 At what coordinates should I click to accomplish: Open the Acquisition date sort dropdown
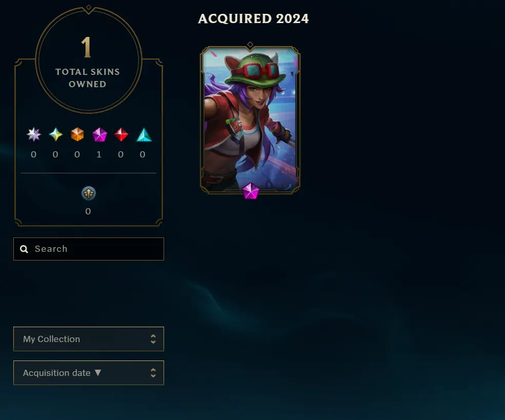point(89,373)
